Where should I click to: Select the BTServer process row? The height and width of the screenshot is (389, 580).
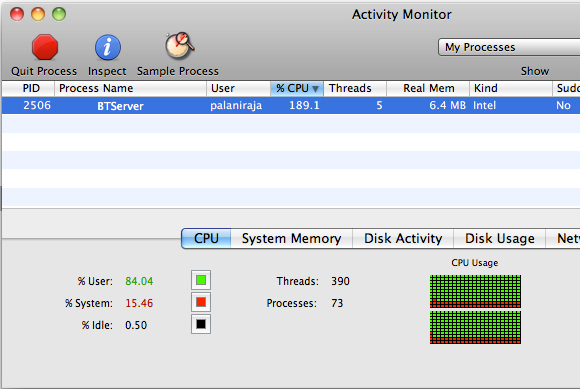pyautogui.click(x=291, y=105)
